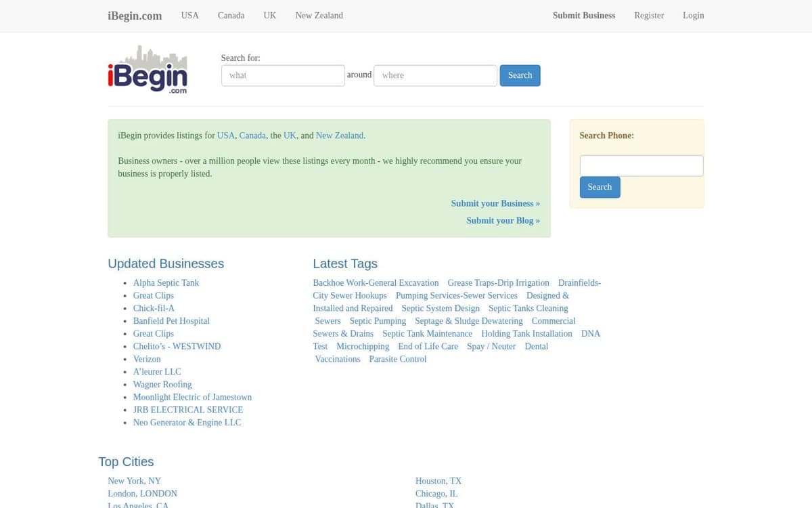Open Moonlight Electric of Jamestown listing

pyautogui.click(x=192, y=397)
